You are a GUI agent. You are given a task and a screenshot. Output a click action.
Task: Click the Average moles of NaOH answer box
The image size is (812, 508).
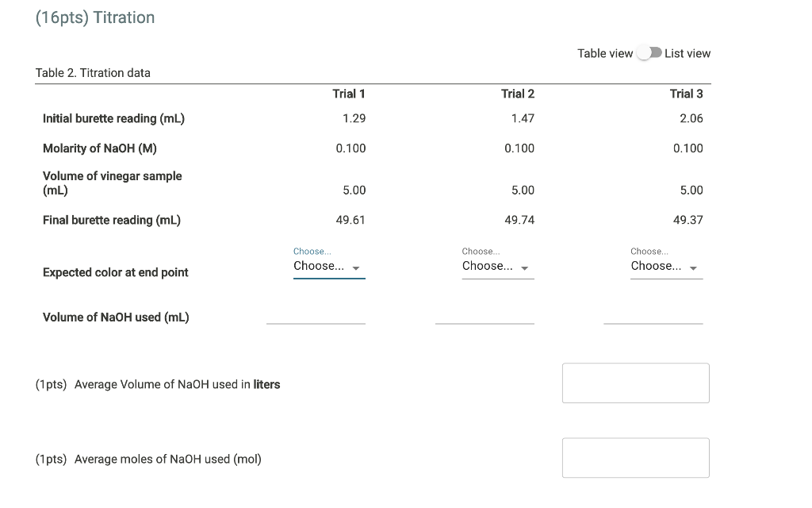(635, 457)
